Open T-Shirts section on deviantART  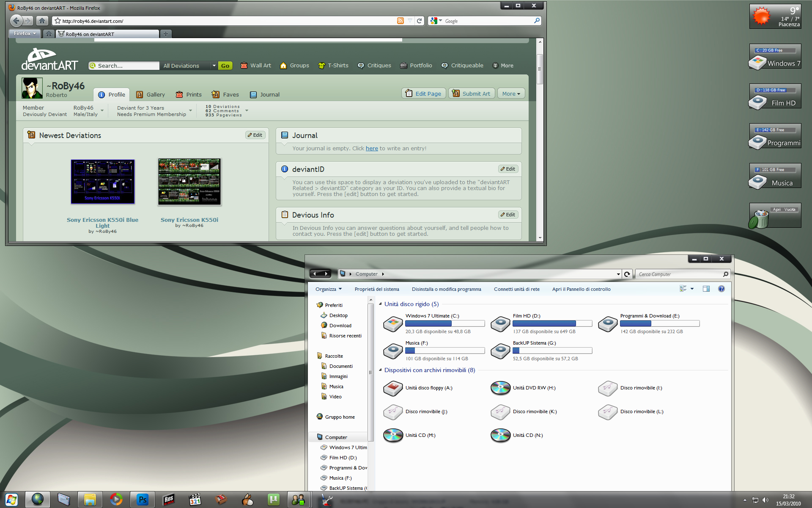333,66
